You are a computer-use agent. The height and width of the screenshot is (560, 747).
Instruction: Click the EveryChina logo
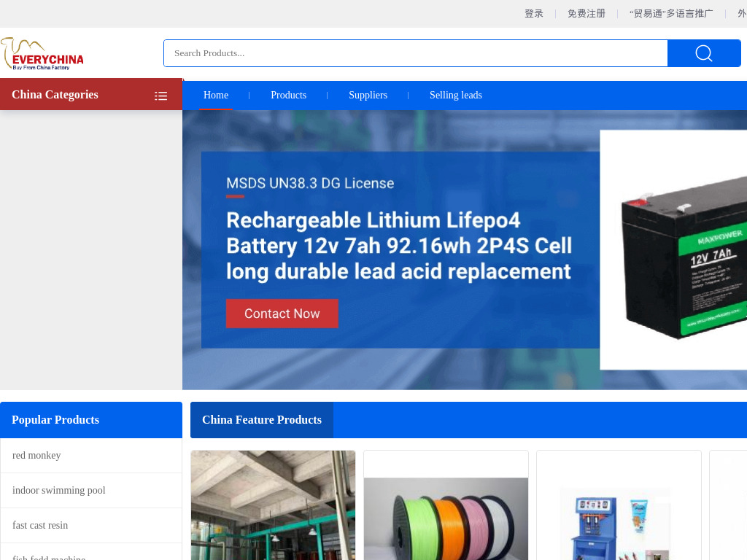click(x=42, y=54)
